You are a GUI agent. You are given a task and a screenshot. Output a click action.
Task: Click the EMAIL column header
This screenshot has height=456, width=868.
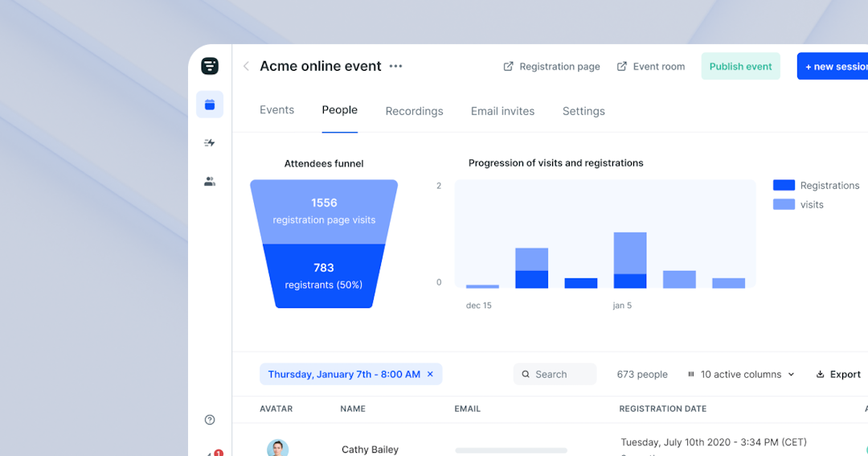pyautogui.click(x=467, y=409)
